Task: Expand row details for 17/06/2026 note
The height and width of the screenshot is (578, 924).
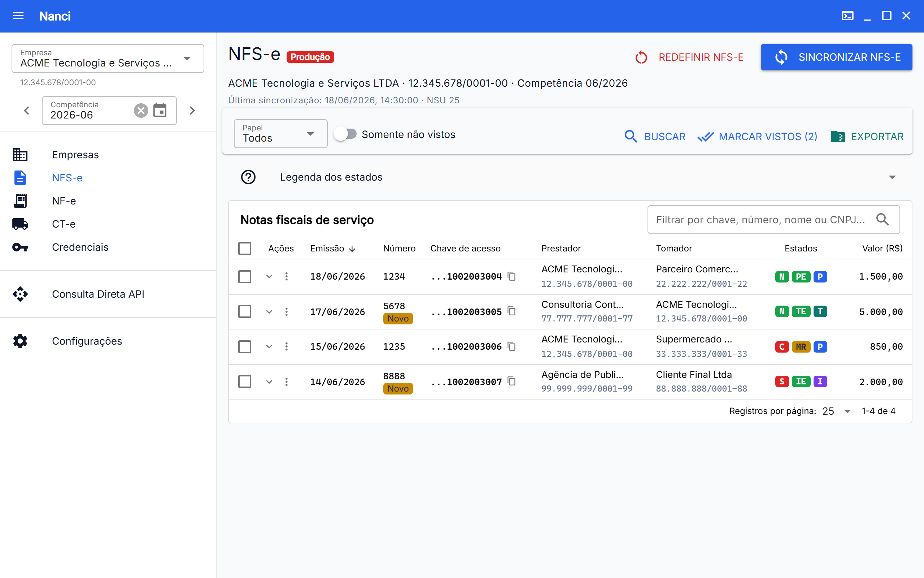Action: coord(269,311)
